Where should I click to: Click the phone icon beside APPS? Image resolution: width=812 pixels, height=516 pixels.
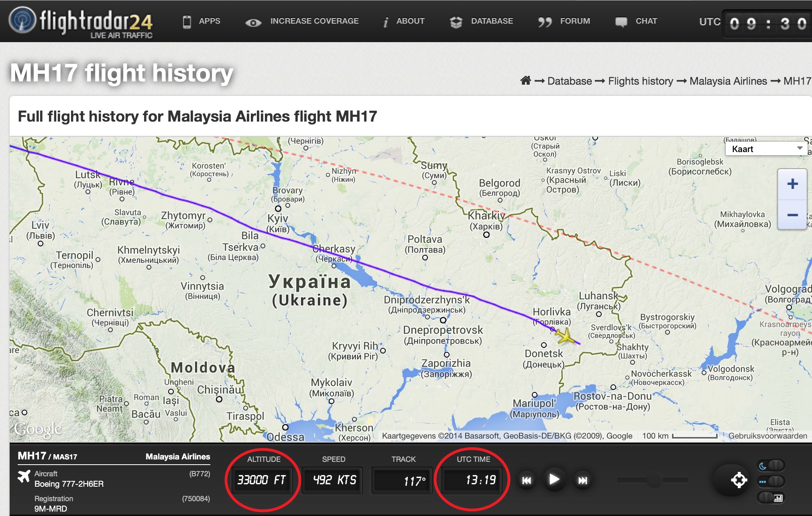click(x=187, y=22)
